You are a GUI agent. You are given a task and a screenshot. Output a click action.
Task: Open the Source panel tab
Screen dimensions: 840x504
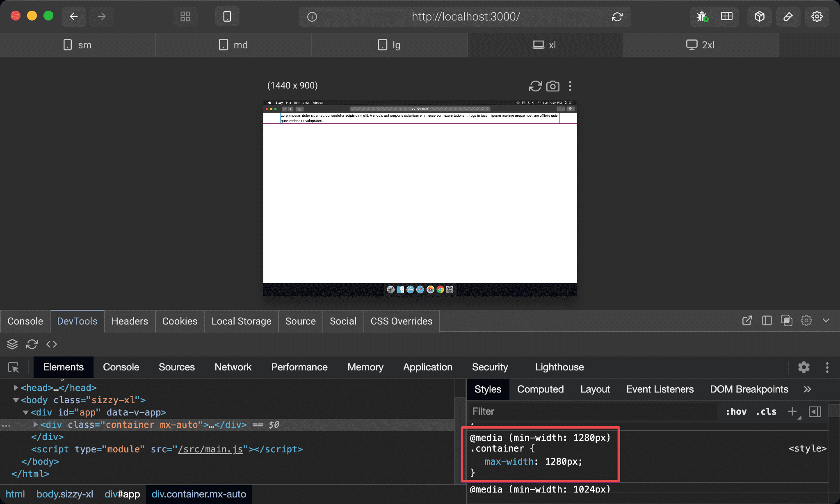300,321
